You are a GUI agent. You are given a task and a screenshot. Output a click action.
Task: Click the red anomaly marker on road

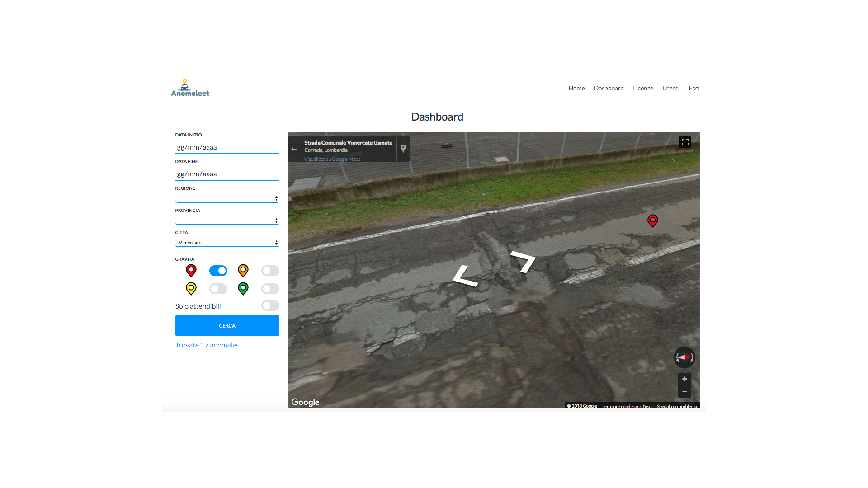tap(652, 221)
